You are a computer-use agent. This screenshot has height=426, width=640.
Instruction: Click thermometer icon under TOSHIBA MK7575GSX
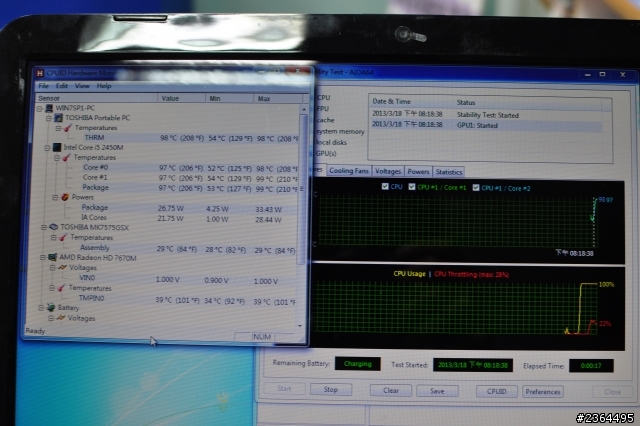point(63,237)
